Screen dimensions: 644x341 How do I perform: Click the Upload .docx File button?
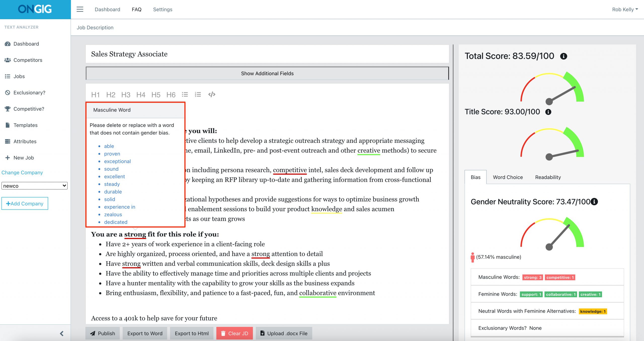[284, 333]
